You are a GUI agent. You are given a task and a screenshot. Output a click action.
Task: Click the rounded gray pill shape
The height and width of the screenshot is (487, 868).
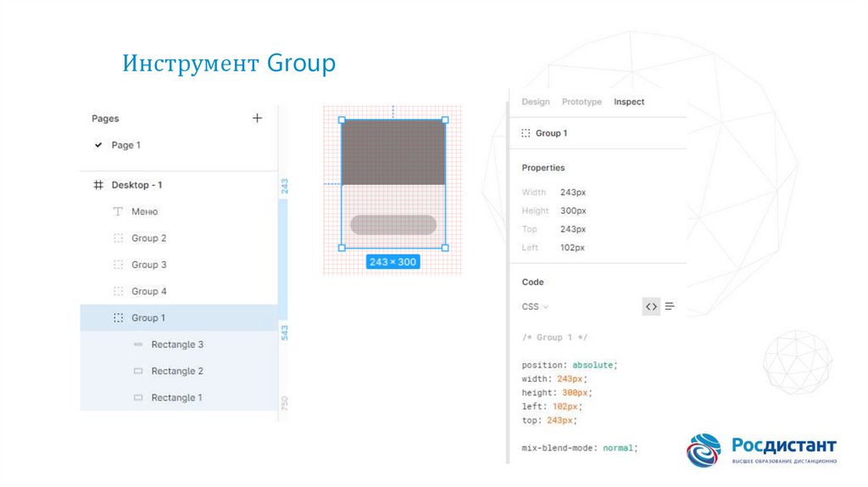pyautogui.click(x=393, y=225)
